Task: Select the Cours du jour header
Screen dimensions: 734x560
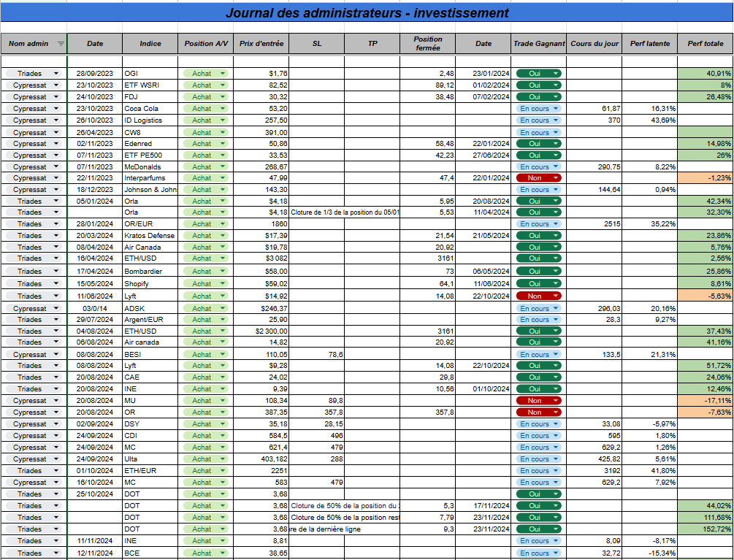Action: pos(595,44)
